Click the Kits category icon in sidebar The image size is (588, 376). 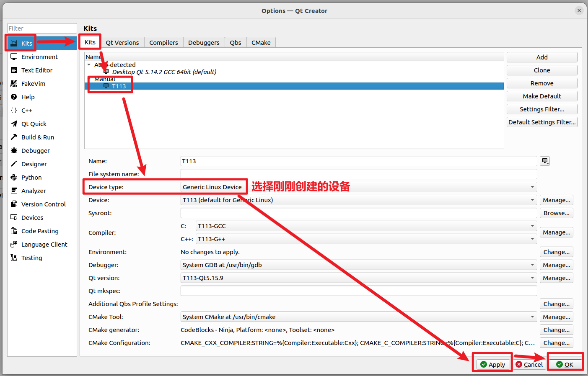point(14,43)
